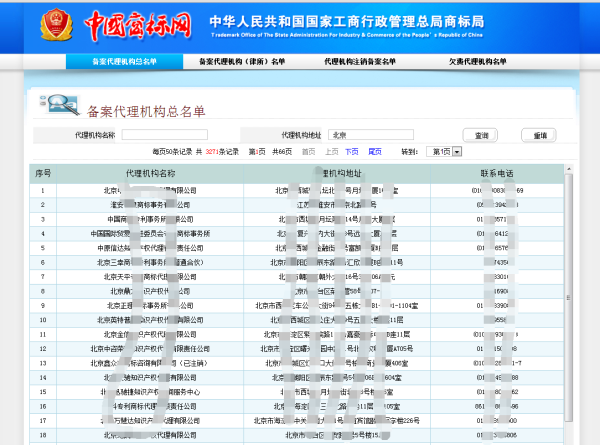Switch to 备案代理机构（律所）名单 tab

click(x=242, y=61)
